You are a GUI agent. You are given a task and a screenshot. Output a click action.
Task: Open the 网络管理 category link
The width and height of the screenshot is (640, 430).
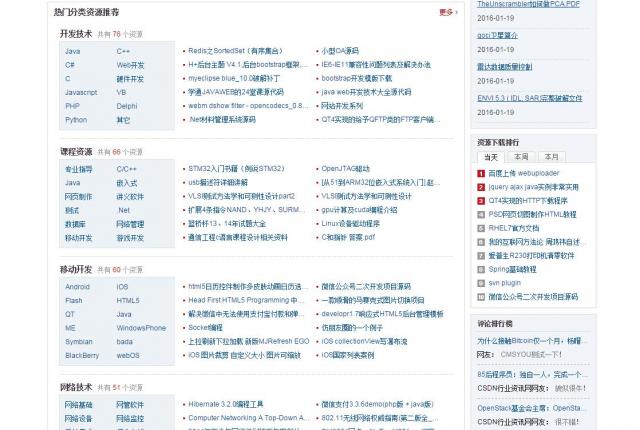tap(130, 224)
